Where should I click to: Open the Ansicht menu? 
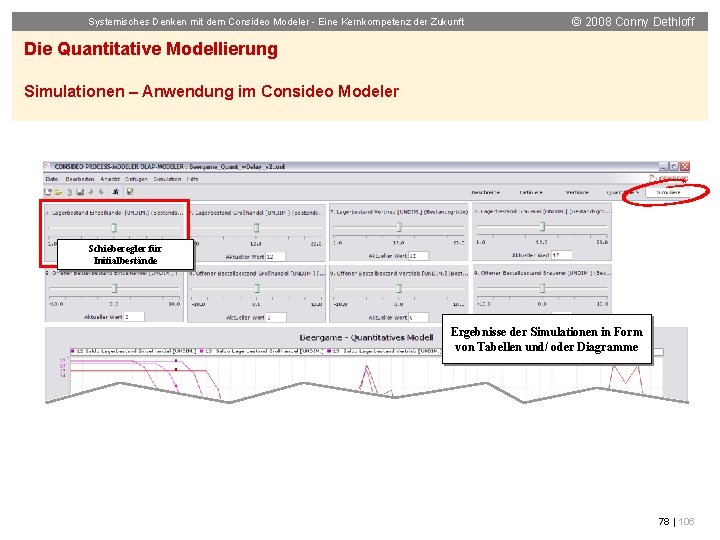pyautogui.click(x=110, y=179)
